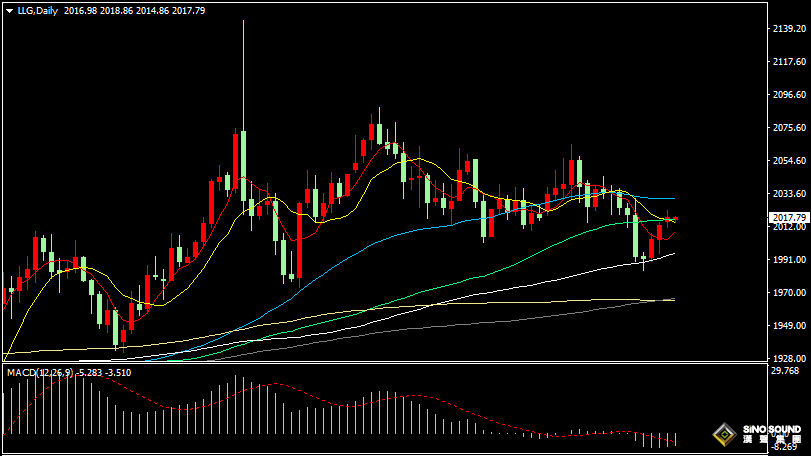Click the 1970.00 price axis label
The height and width of the screenshot is (456, 811).
(789, 293)
